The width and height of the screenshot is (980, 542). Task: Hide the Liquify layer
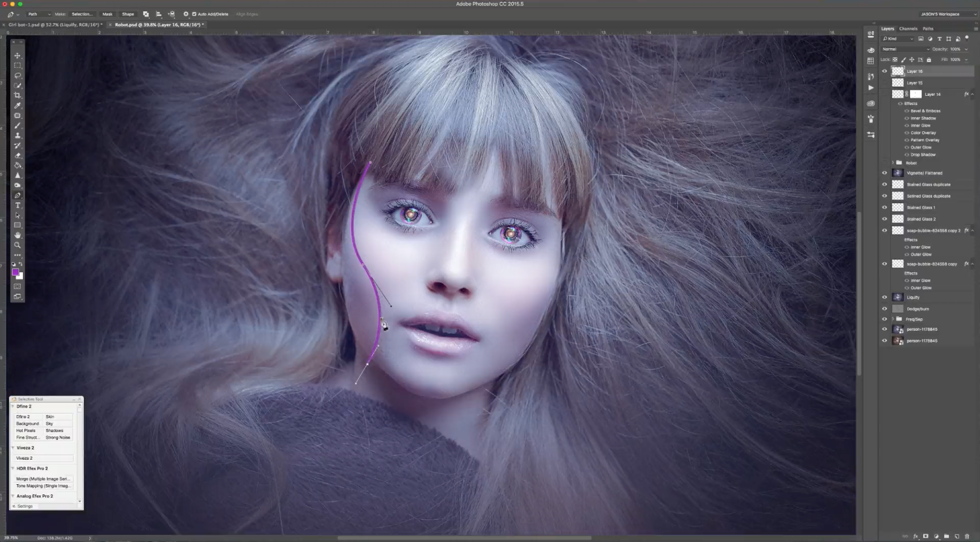click(884, 297)
